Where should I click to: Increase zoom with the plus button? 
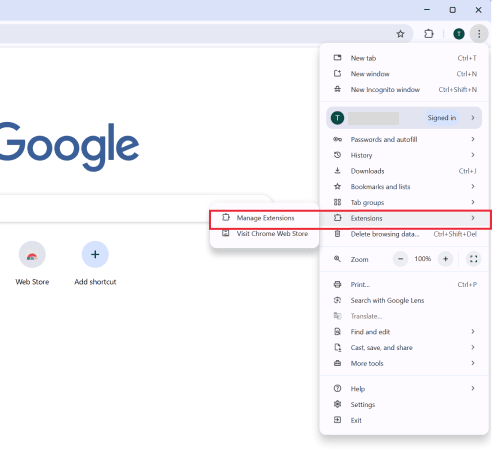(x=445, y=259)
